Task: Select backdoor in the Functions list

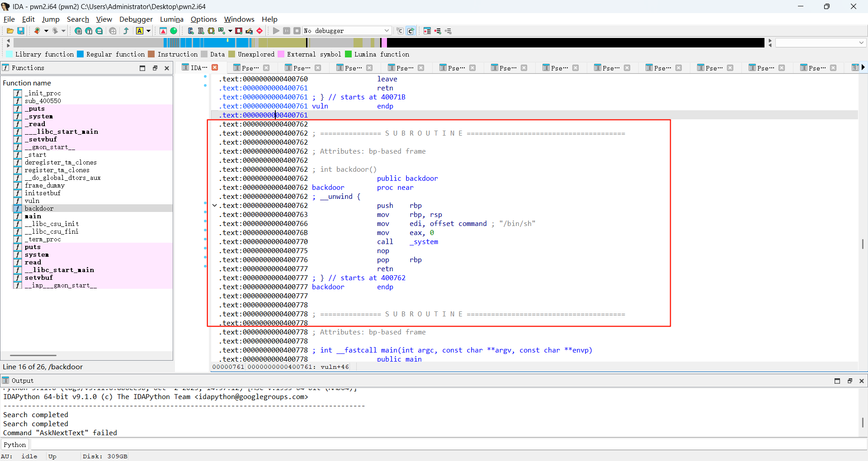Action: pos(93,208)
